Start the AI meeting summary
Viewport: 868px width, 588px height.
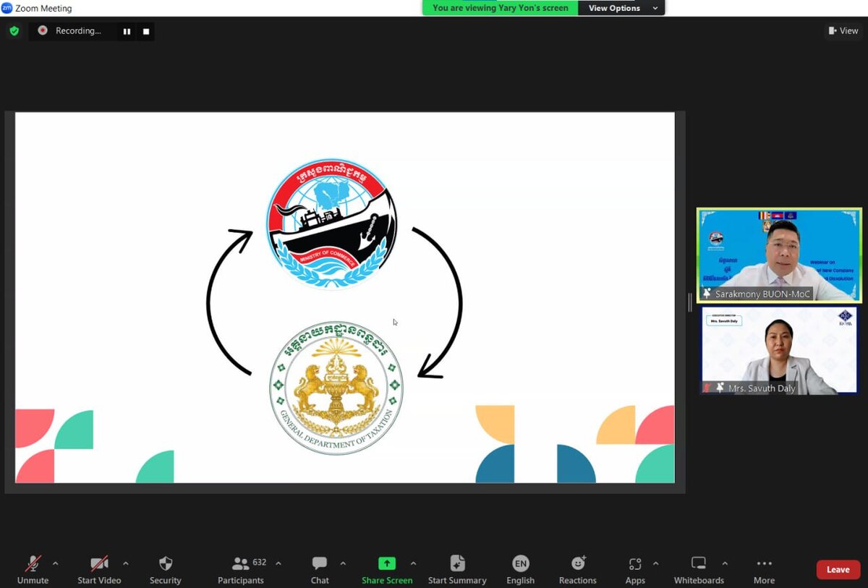point(457,570)
